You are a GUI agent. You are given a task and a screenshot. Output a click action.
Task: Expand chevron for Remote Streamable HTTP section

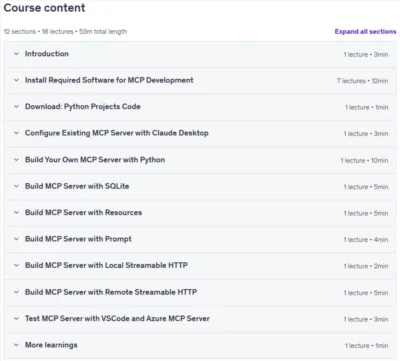pyautogui.click(x=16, y=292)
